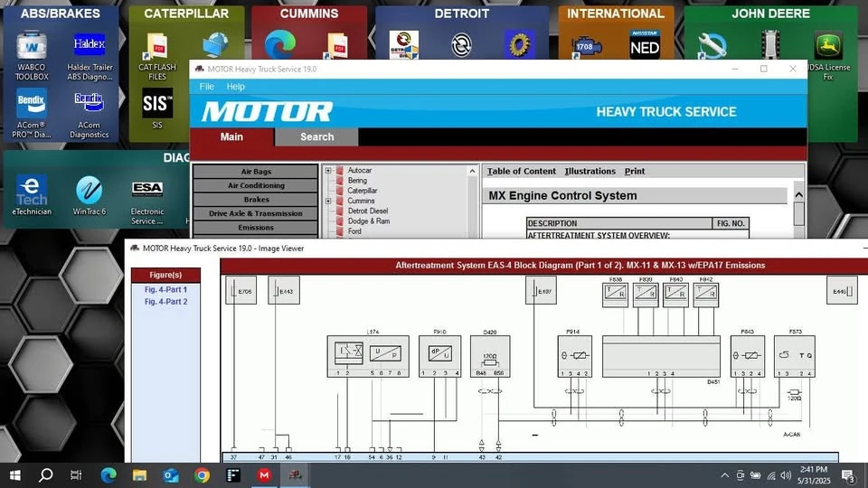This screenshot has height=488, width=868.
Task: Open the File menu in MOTOR
Action: point(206,87)
